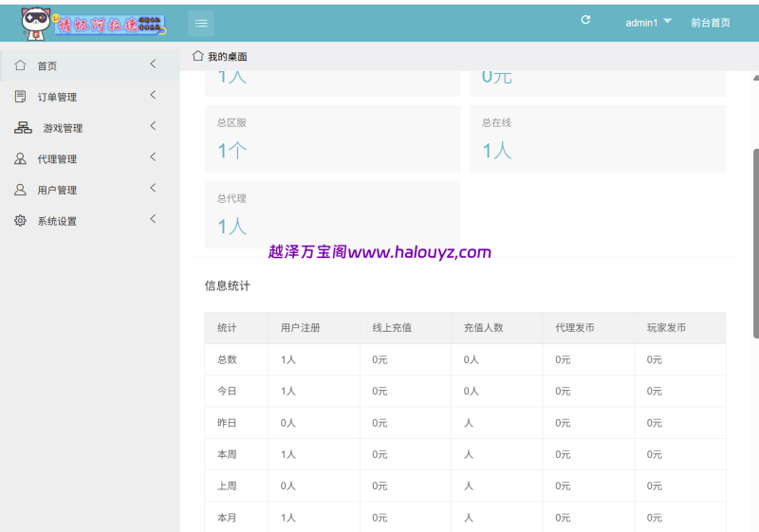The height and width of the screenshot is (532, 759).
Task: Open 用户管理 sidebar menu item
Action: [x=89, y=190]
